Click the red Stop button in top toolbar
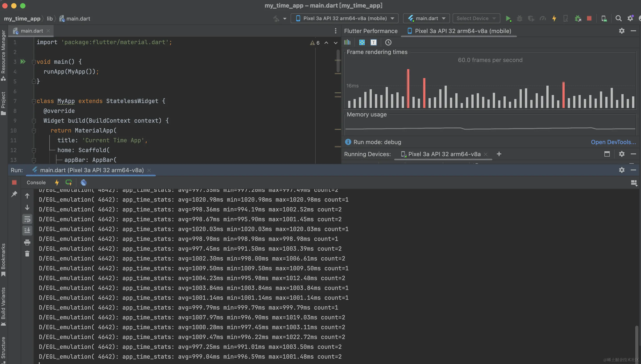The image size is (641, 364). click(x=589, y=19)
